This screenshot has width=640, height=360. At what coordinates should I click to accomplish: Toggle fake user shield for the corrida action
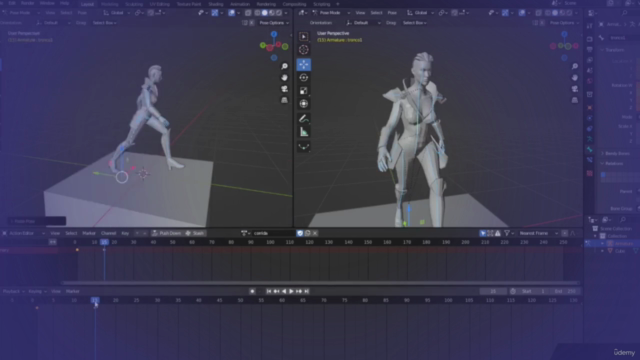(300, 233)
